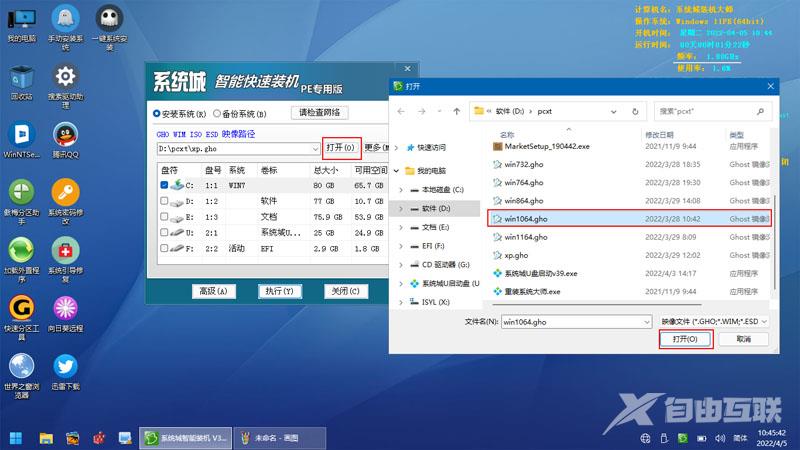Check the U: 系统城U drive checkbox
800x450 pixels.
click(x=164, y=232)
